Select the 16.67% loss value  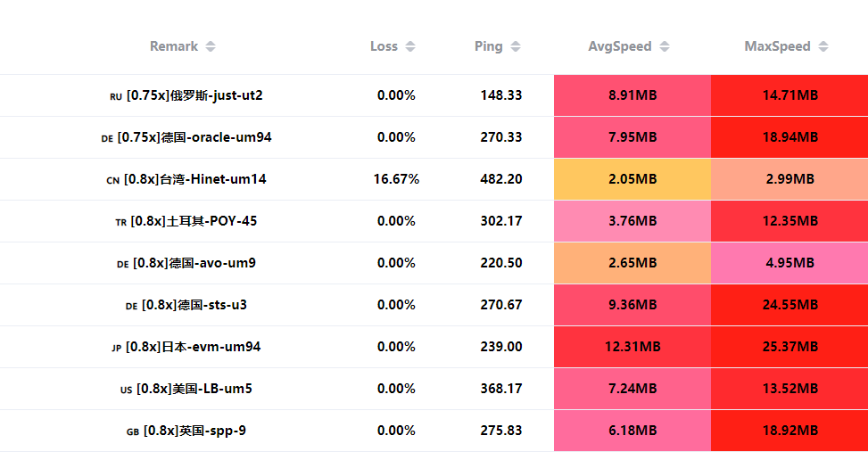tap(396, 179)
